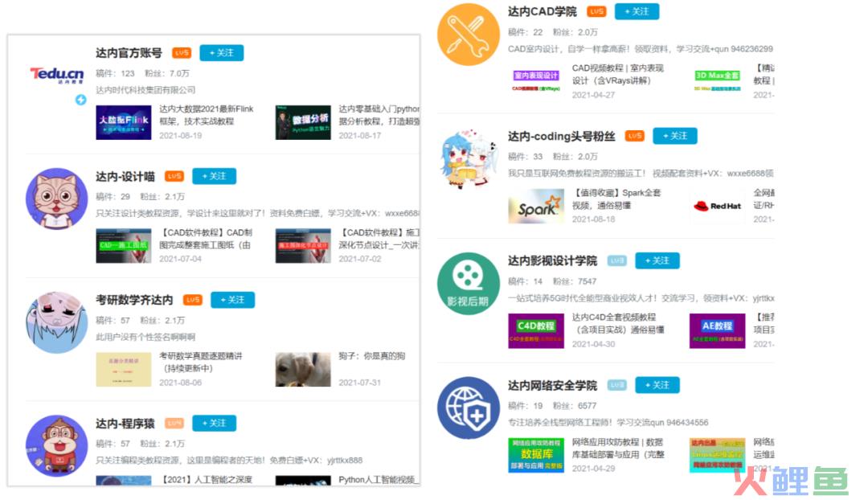Image resolution: width=868 pixels, height=500 pixels.
Task: Open video title 网络应用攻防教程 | 数据库
Action: pyautogui.click(x=618, y=448)
